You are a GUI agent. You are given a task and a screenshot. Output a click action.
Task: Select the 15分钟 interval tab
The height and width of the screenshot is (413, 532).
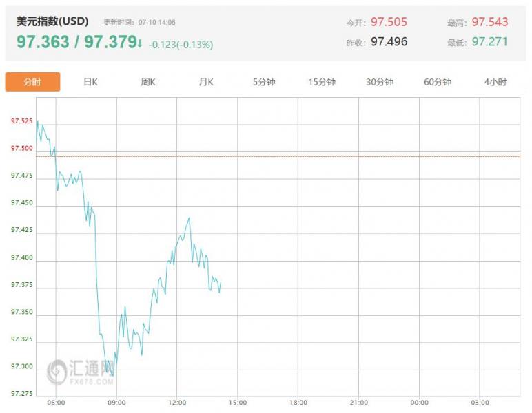322,82
